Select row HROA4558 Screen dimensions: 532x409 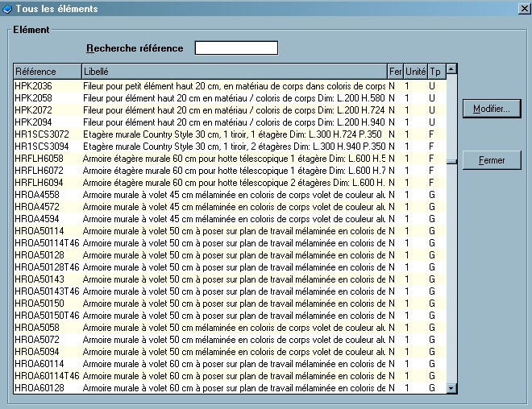230,195
